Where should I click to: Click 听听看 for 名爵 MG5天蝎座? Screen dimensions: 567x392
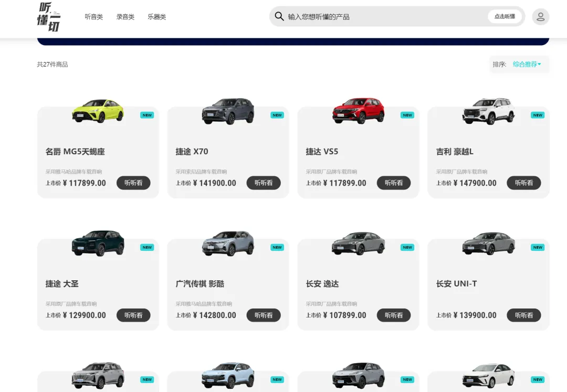click(x=133, y=183)
